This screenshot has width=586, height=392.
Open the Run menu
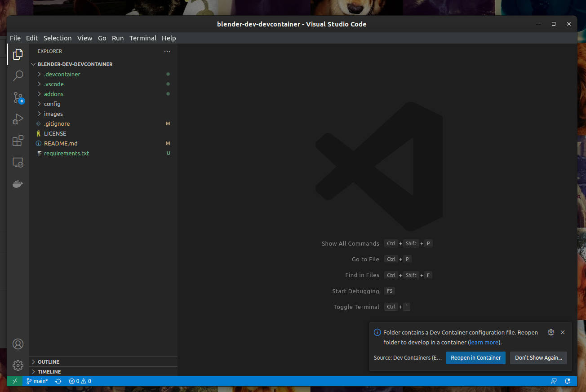tap(118, 38)
